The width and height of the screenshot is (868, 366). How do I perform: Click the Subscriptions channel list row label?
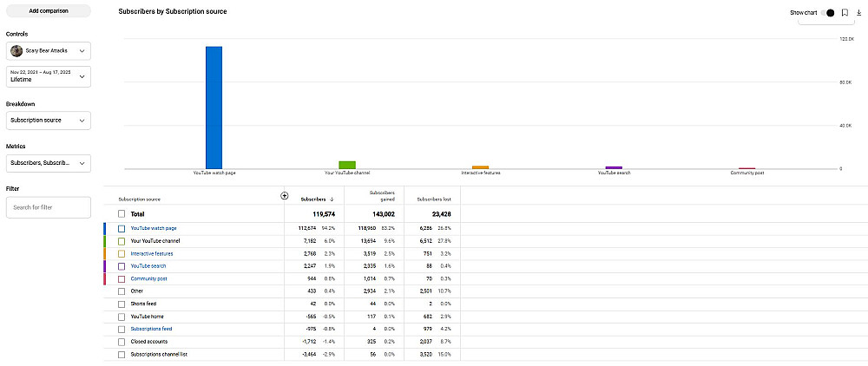tap(159, 355)
